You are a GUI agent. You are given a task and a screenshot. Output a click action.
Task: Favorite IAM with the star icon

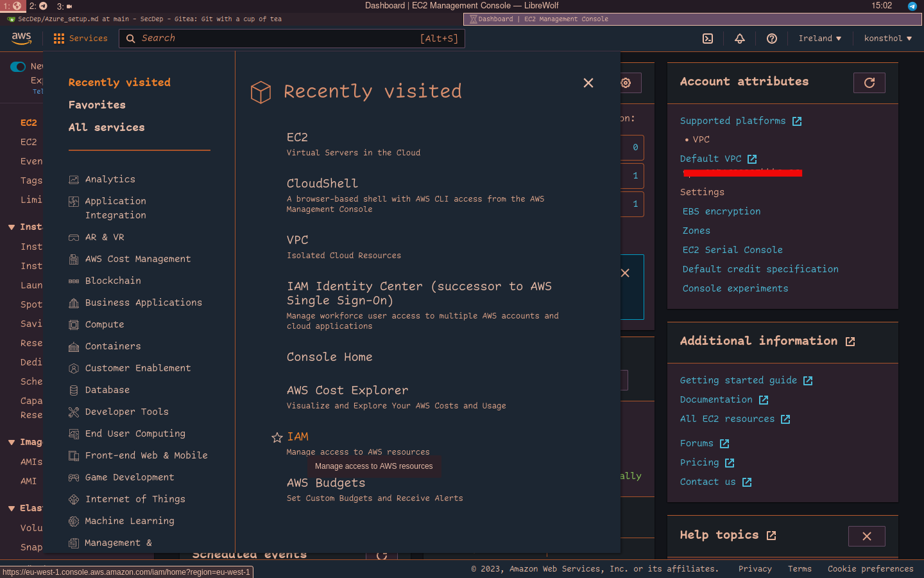click(277, 437)
